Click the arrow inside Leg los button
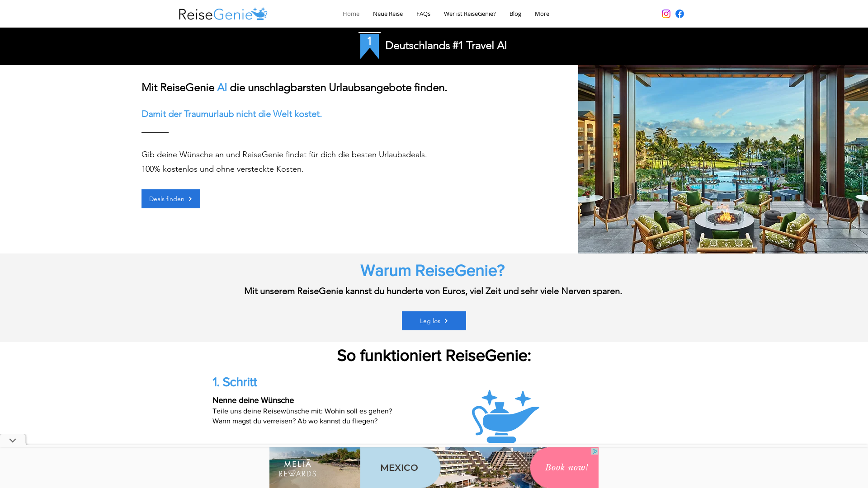Viewport: 868px width, 488px height. pyautogui.click(x=446, y=321)
